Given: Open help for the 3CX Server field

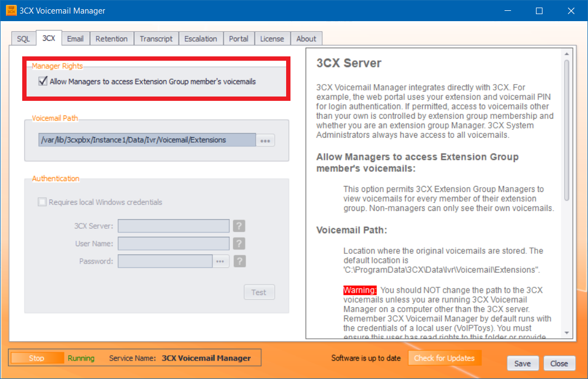Looking at the screenshot, I should coord(238,226).
